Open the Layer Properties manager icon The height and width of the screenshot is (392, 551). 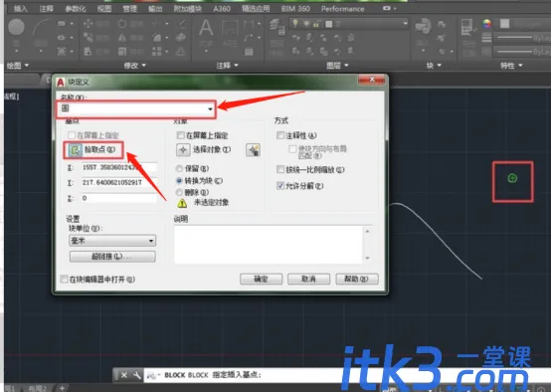(276, 28)
